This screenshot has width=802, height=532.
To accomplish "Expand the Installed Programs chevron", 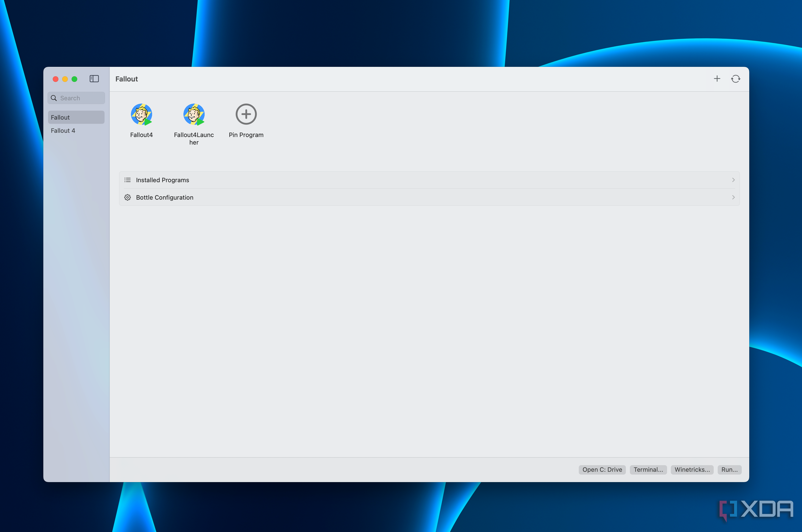I will click(733, 180).
